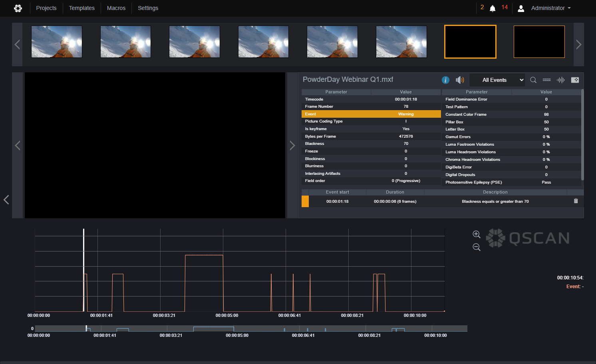The image size is (596, 364).
Task: Zoom in on the timeline graph
Action: coord(477,234)
